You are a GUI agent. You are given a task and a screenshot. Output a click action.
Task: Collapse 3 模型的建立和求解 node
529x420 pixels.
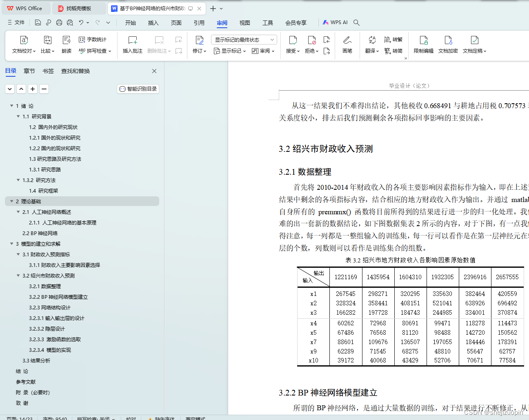coord(11,244)
